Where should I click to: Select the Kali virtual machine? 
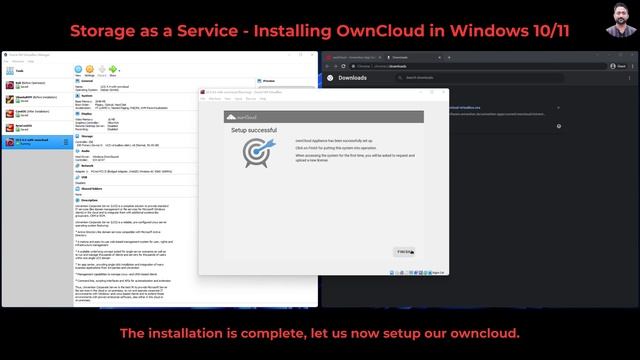(37, 85)
